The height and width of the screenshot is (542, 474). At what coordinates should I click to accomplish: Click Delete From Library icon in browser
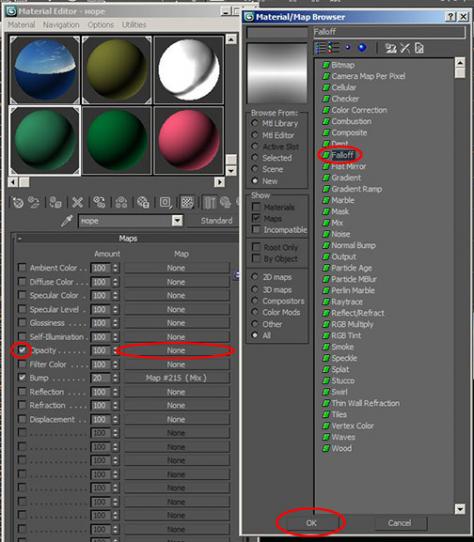[405, 48]
